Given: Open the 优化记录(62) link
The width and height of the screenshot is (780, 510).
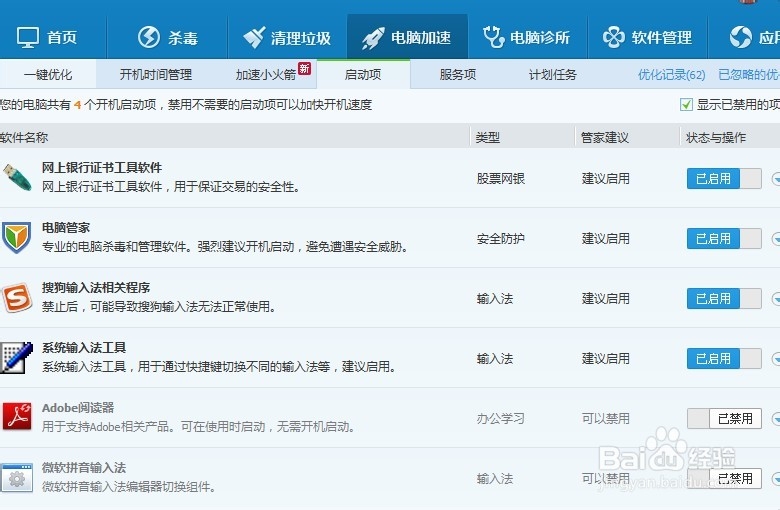Looking at the screenshot, I should 672,75.
